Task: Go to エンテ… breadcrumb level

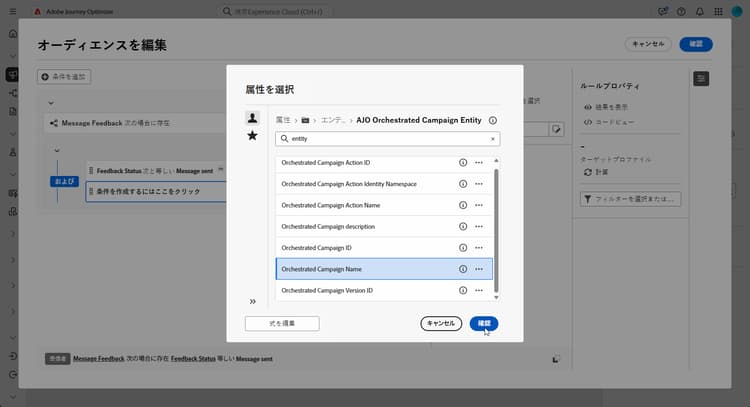Action: (x=333, y=120)
